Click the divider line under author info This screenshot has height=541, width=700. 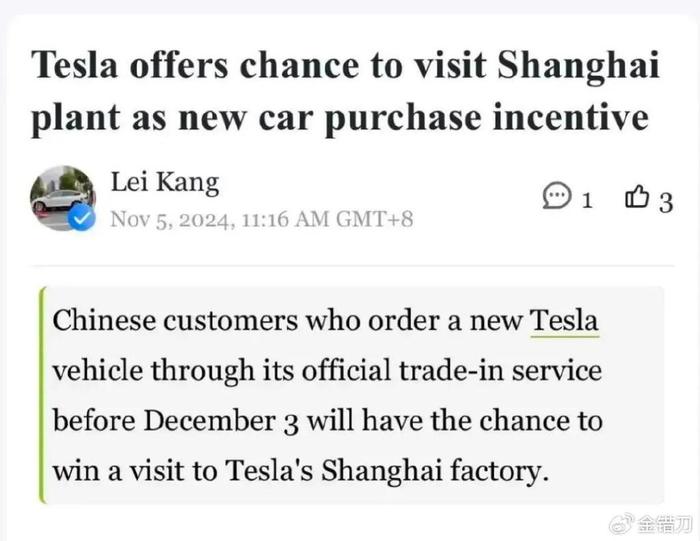point(353,266)
